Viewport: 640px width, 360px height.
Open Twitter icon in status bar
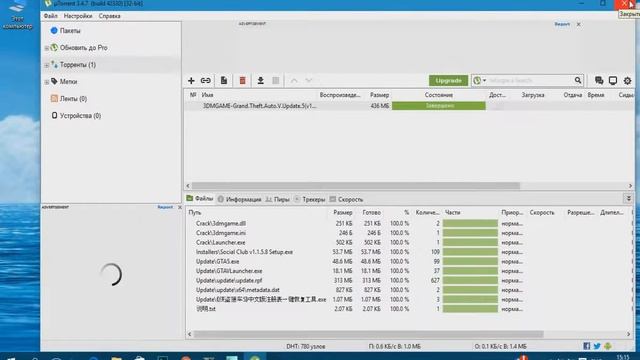click(597, 346)
